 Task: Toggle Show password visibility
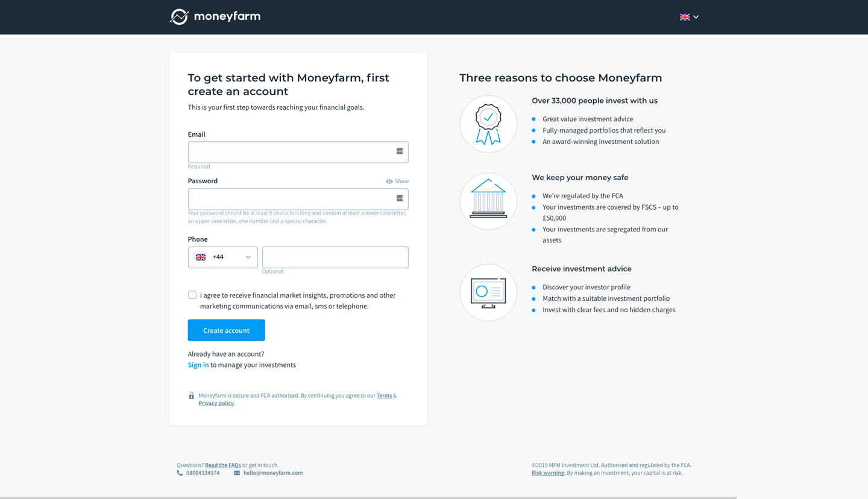tap(397, 181)
